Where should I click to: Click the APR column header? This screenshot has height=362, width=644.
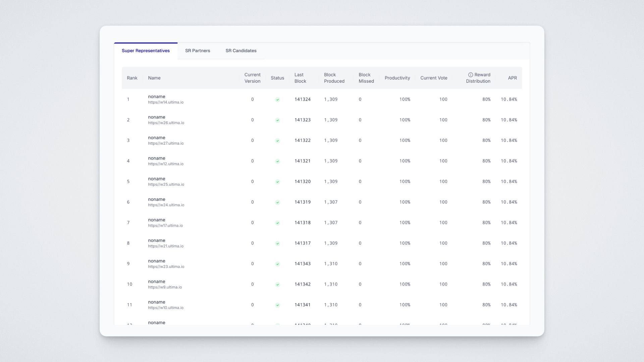tap(512, 78)
